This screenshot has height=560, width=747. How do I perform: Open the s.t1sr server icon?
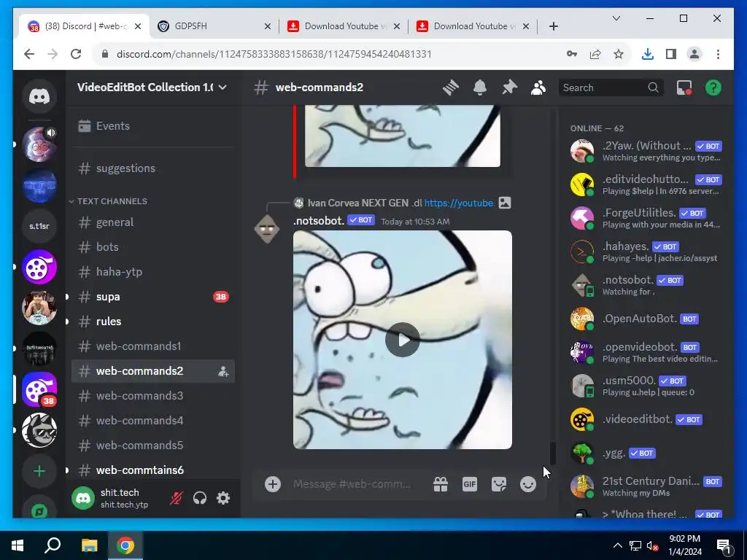tap(39, 226)
